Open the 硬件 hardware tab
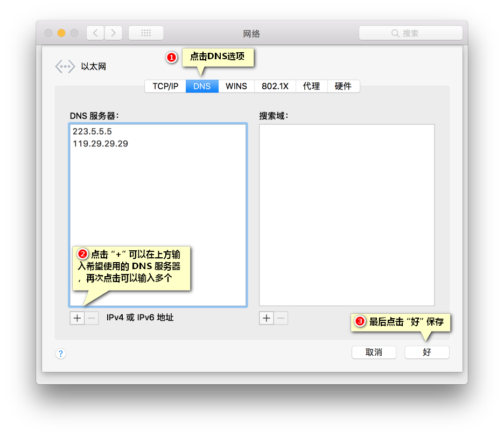 tap(344, 86)
